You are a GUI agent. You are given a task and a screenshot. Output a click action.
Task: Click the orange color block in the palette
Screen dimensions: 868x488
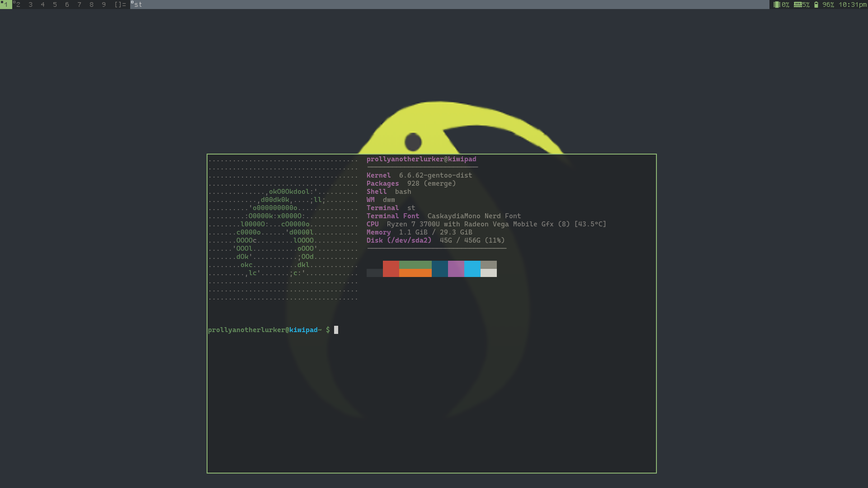pos(415,273)
